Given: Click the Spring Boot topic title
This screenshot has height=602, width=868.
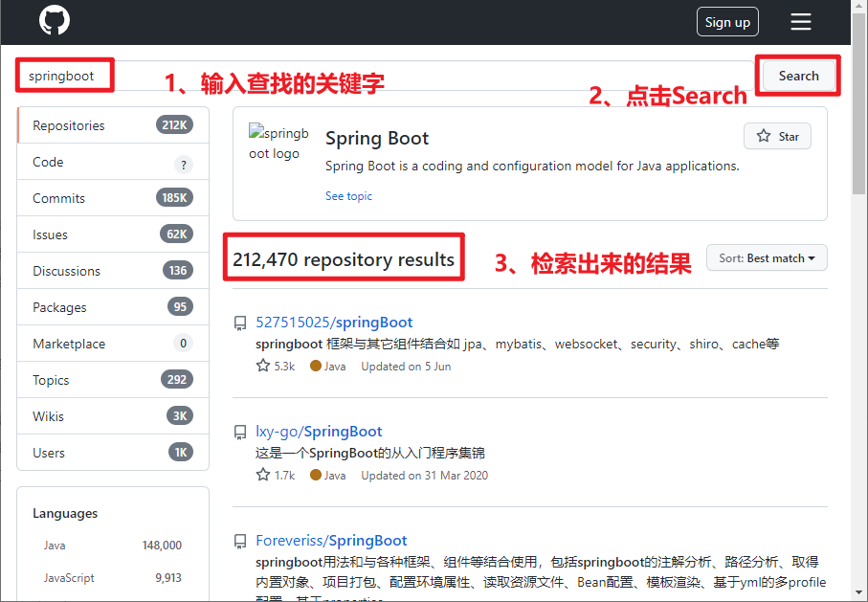Looking at the screenshot, I should point(377,138).
